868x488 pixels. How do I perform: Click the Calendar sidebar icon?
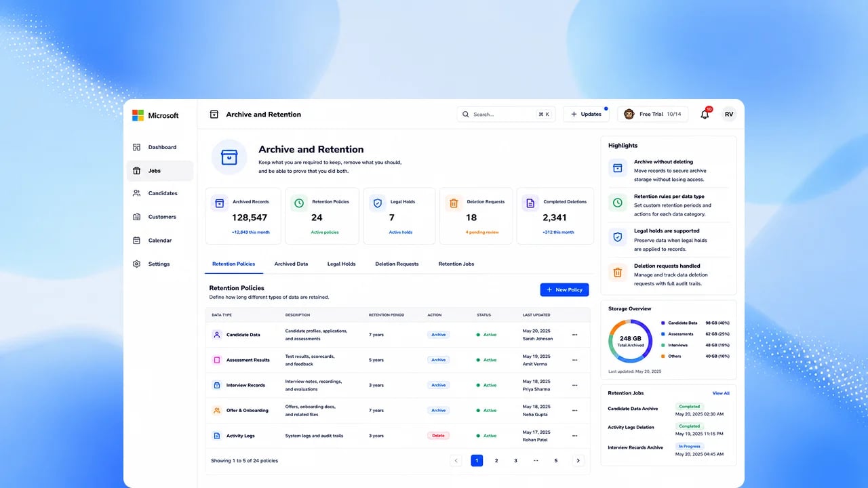(x=136, y=241)
